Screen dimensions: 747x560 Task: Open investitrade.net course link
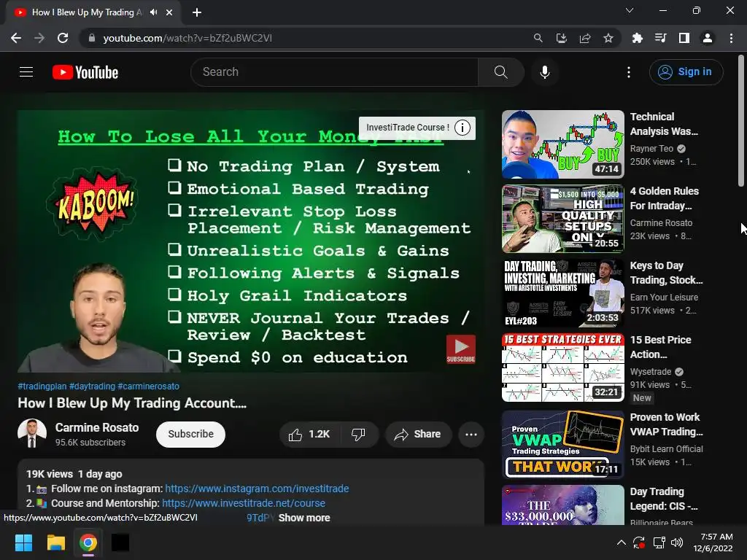tap(244, 503)
